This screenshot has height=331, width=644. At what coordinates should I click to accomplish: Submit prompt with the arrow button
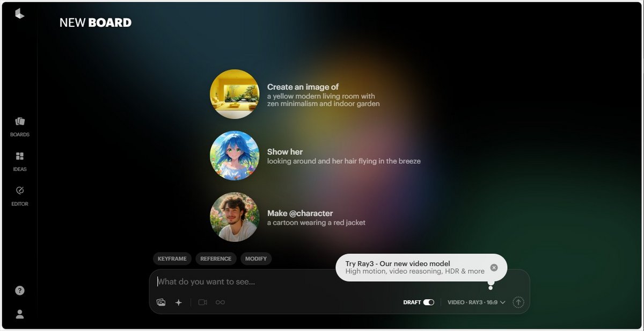517,302
